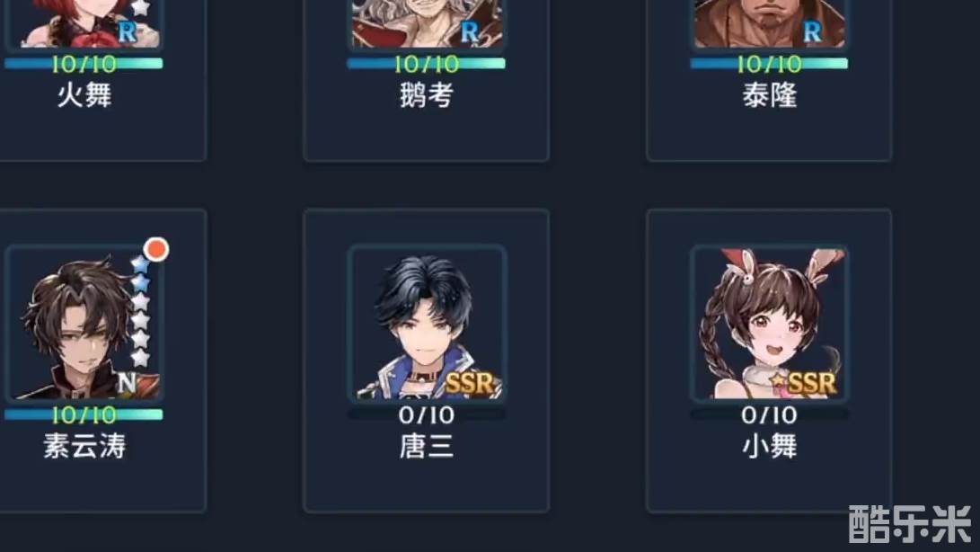
Task: Click the N rarity badge on 素云涛
Action: tap(128, 382)
